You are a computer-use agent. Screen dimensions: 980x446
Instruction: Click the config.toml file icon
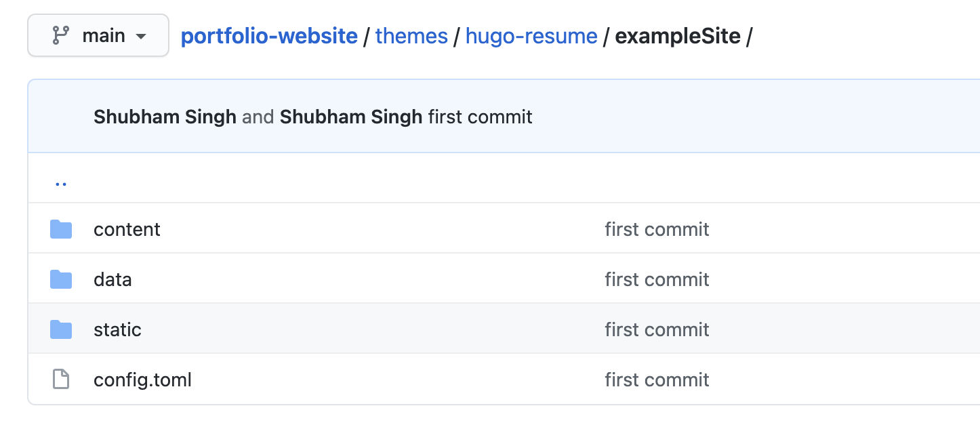click(61, 380)
